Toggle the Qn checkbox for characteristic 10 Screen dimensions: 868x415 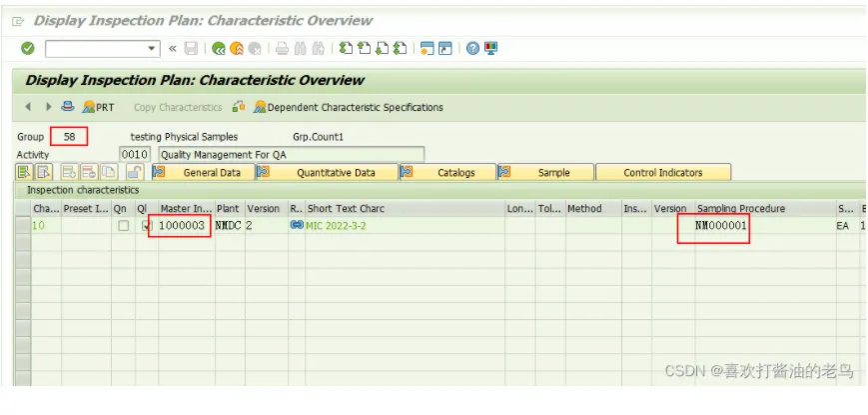pyautogui.click(x=124, y=226)
